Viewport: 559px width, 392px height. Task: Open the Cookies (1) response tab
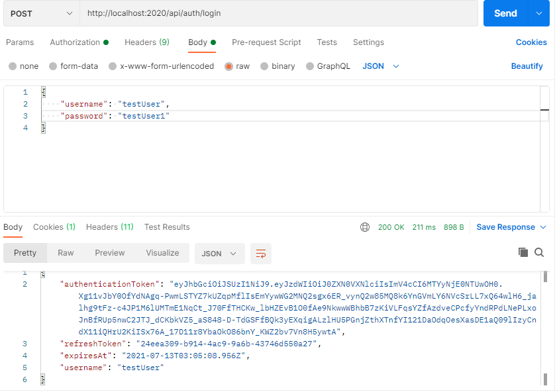pyautogui.click(x=54, y=226)
